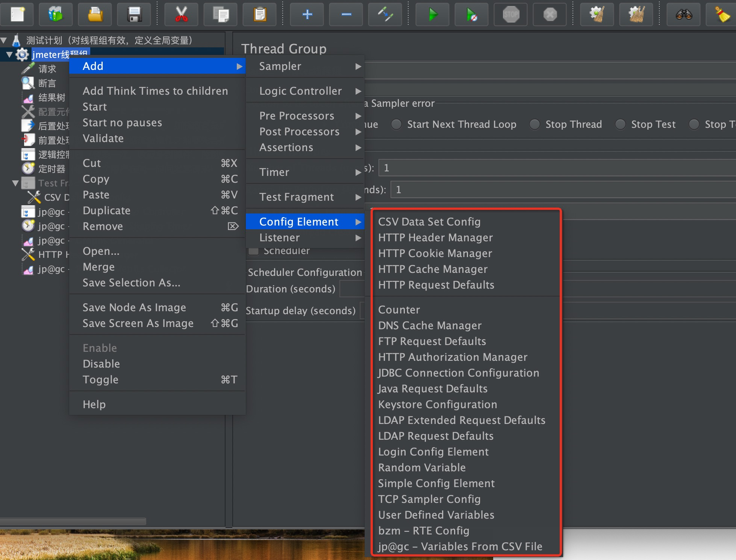The width and height of the screenshot is (736, 560).
Task: Select Stop Thread radio button
Action: point(535,124)
